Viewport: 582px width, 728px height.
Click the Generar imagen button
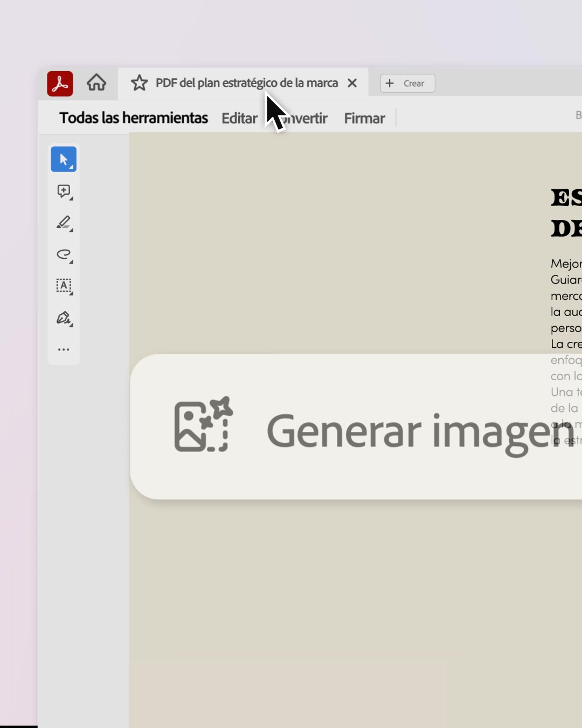click(356, 427)
